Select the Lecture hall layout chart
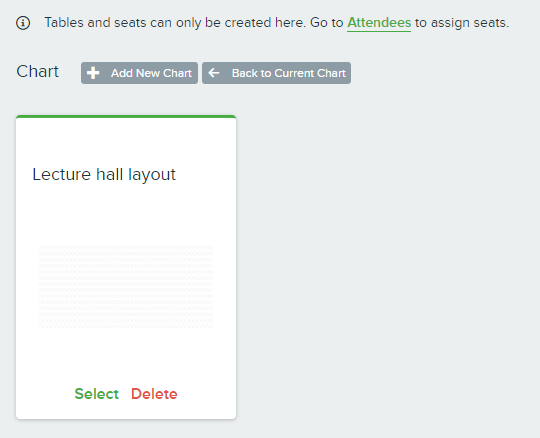This screenshot has height=438, width=540. click(x=96, y=394)
